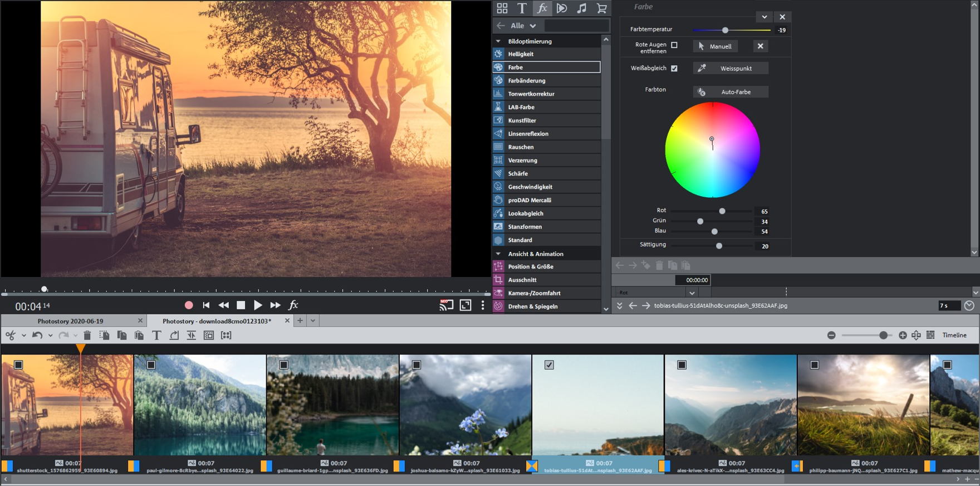Viewport: 980px width, 486px height.
Task: Click the Weisspunkt button
Action: [x=731, y=69]
